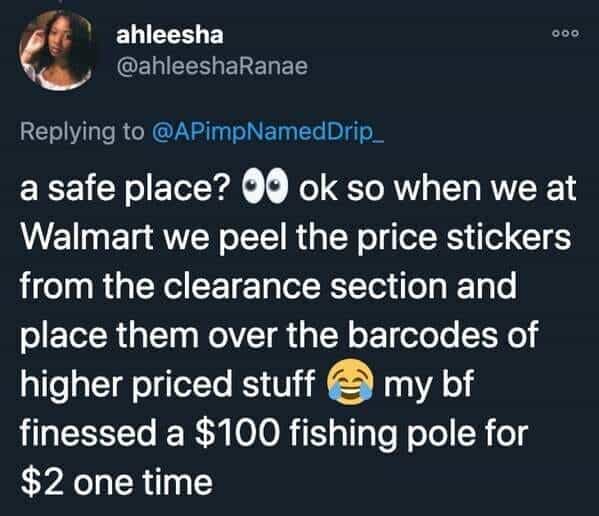Screen dimensions: 599x516
Task: Click the words "my bf" after the emoji
Action: (429, 385)
